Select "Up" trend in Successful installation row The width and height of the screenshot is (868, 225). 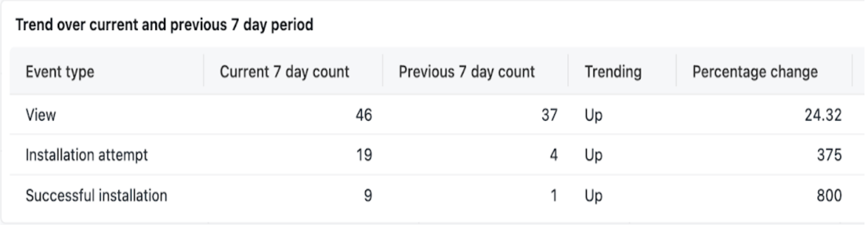click(x=593, y=196)
